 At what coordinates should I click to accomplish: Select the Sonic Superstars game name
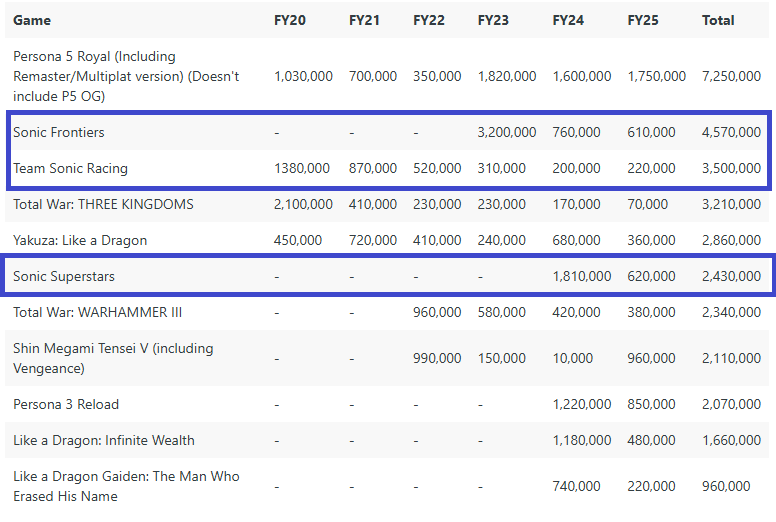(64, 276)
